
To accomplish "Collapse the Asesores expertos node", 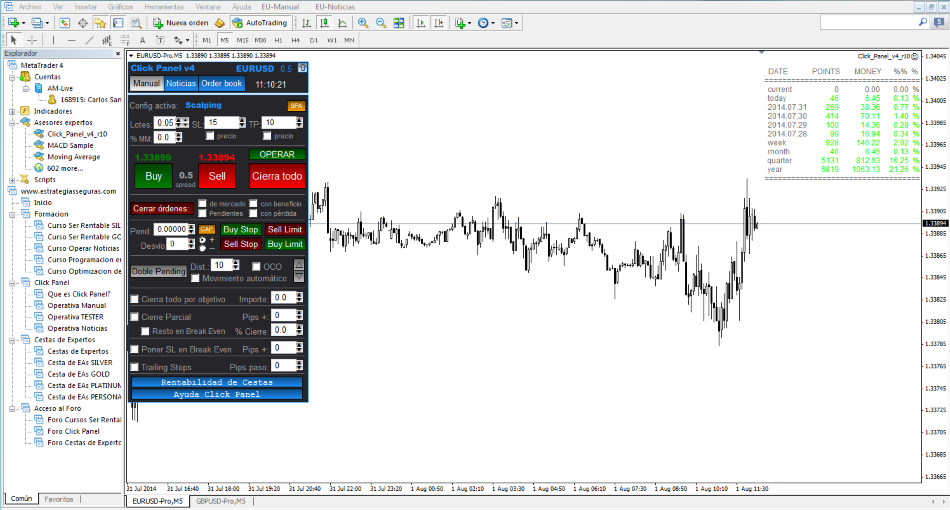I will click(12, 123).
